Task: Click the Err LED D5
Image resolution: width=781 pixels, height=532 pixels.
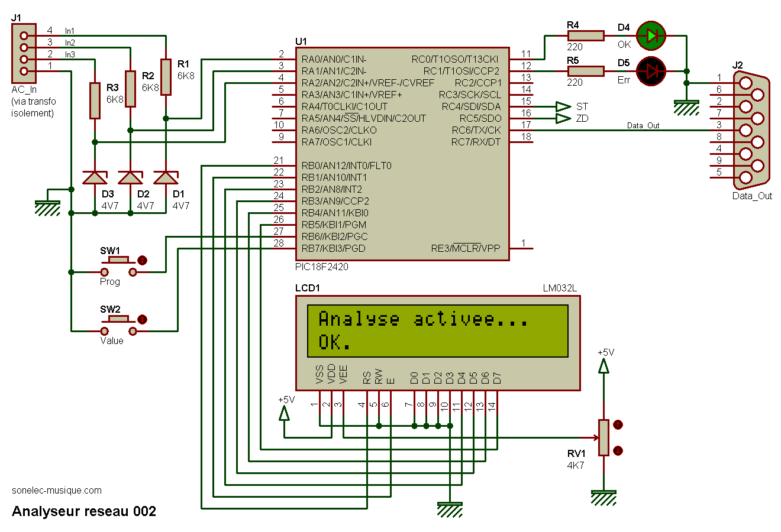Action: (x=651, y=72)
